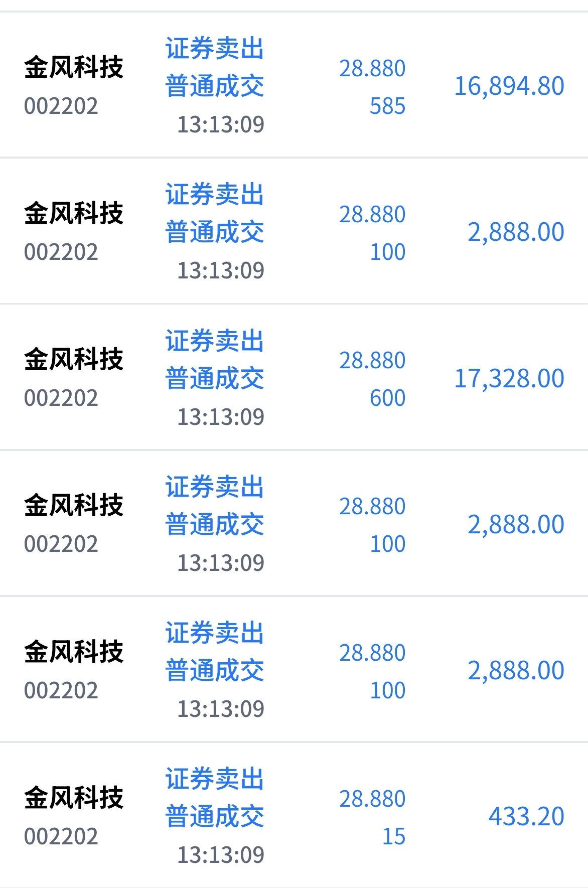Open 金风科技 in the 600-share trade row

[x=74, y=359]
